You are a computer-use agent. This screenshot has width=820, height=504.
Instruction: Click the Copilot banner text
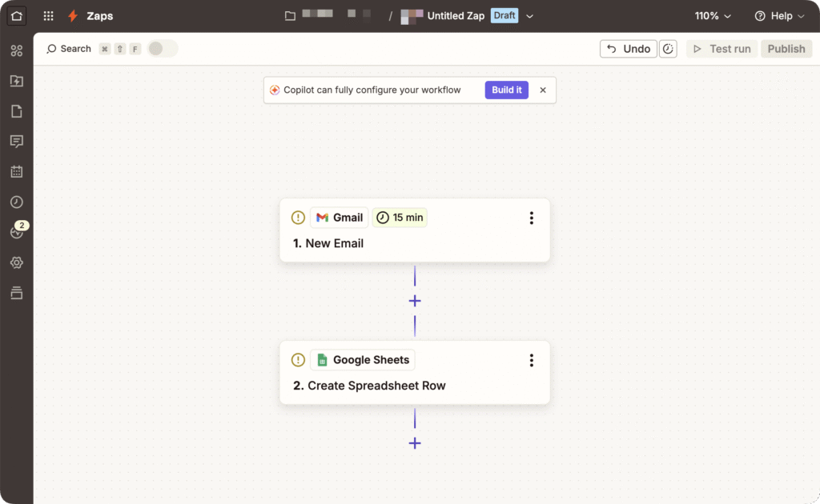point(372,90)
